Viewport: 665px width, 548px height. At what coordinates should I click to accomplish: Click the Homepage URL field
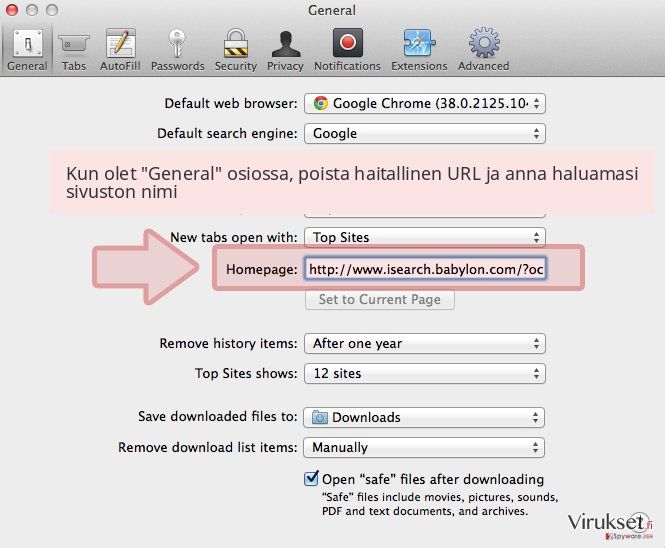425,269
